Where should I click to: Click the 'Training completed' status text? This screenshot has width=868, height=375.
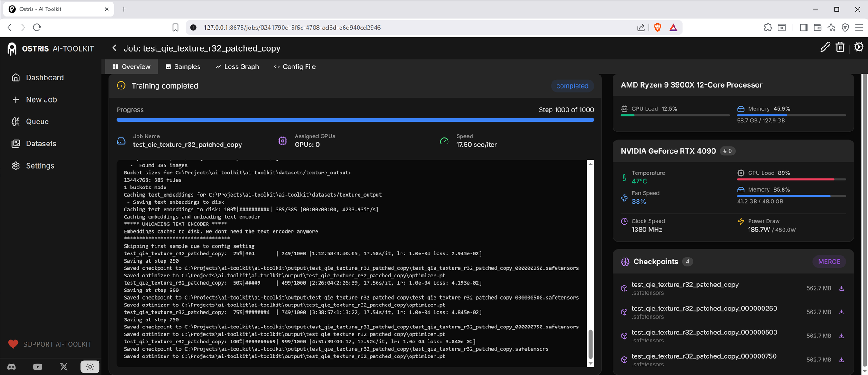pyautogui.click(x=165, y=86)
